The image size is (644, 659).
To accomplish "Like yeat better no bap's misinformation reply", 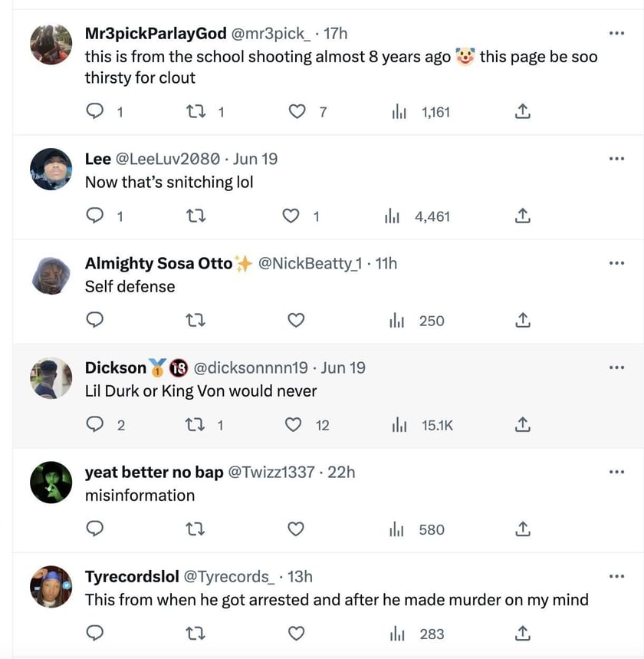I will point(296,529).
